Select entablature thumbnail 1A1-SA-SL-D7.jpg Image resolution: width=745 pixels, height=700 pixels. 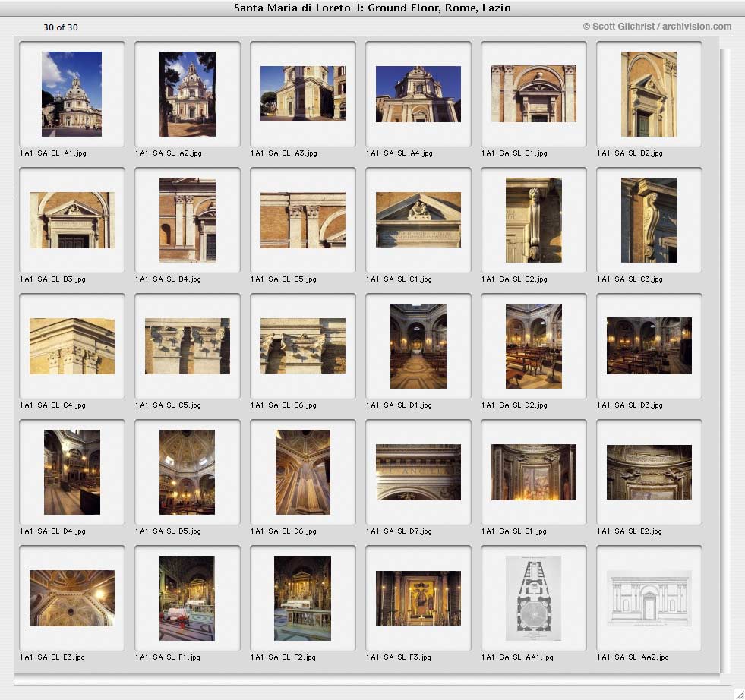coord(418,472)
